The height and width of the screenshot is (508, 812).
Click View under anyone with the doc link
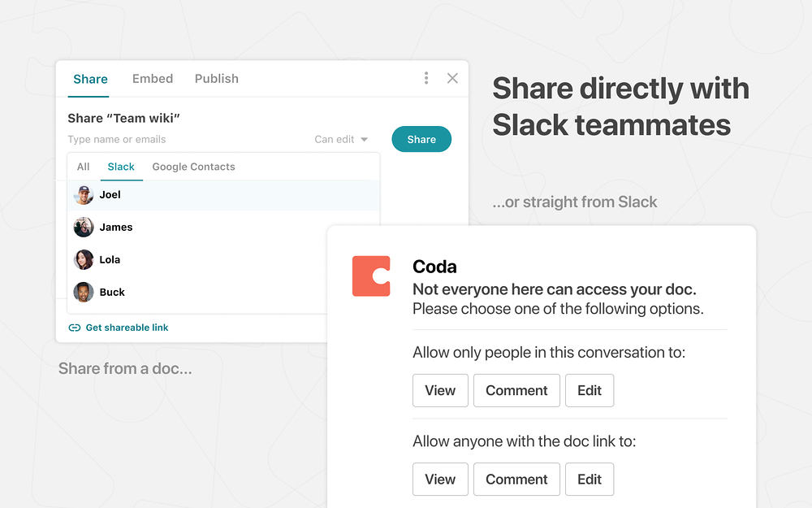coord(440,479)
